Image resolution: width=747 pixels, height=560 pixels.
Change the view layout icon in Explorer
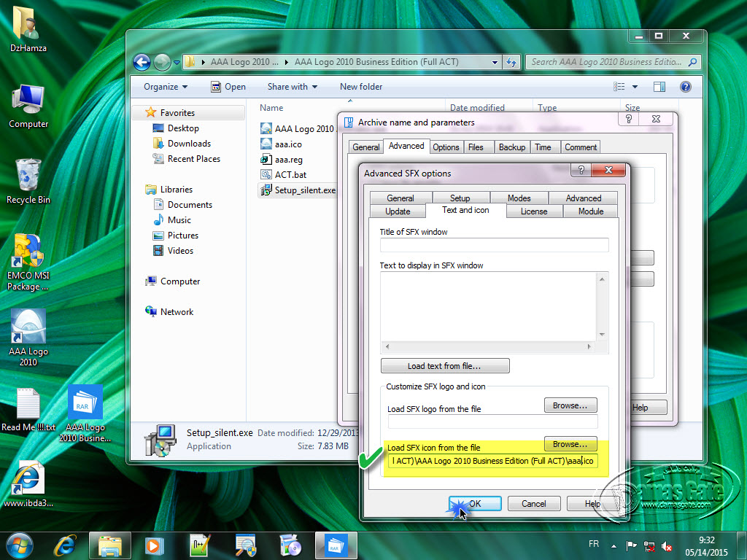[619, 87]
